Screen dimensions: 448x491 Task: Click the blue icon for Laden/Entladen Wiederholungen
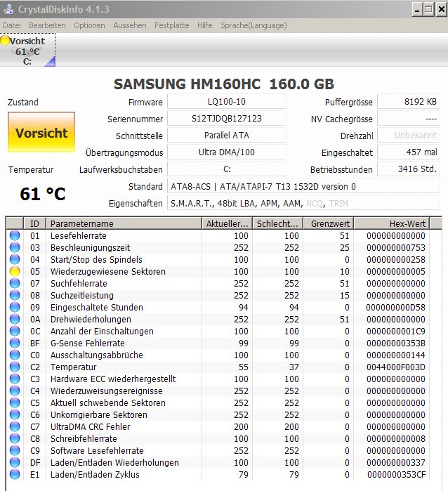coord(15,462)
